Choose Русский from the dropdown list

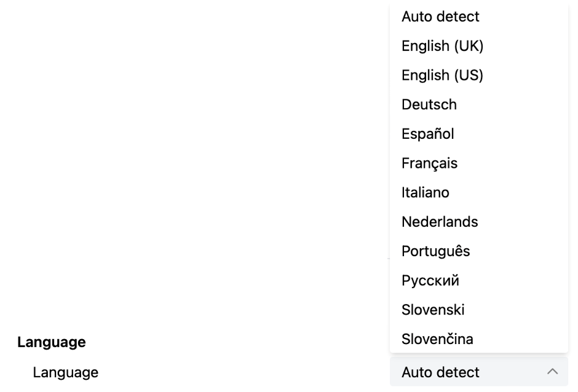tap(479, 280)
